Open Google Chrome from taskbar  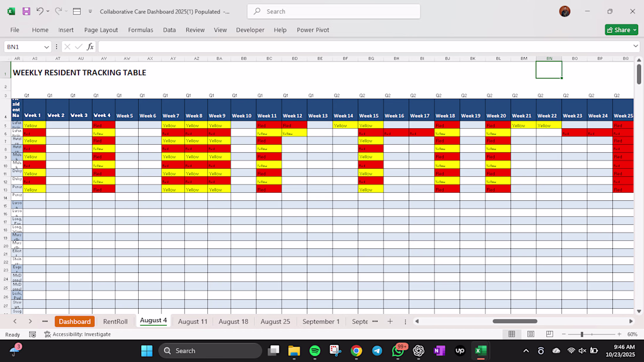pyautogui.click(x=357, y=351)
